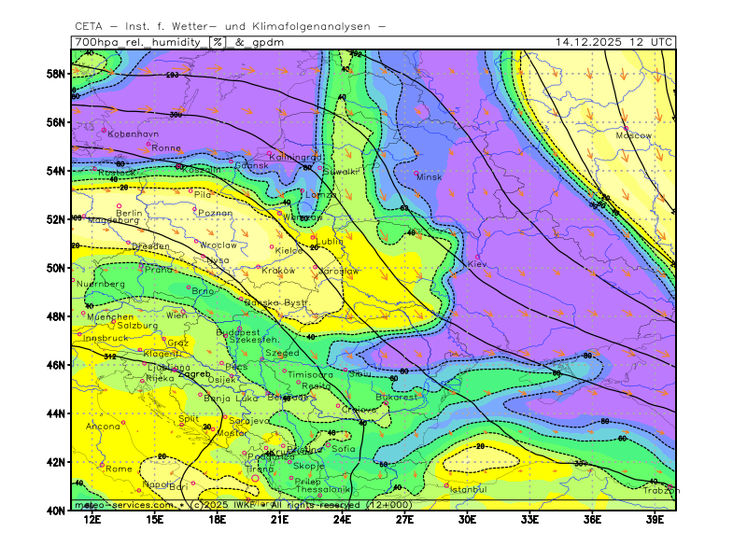This screenshot has width=747, height=560.
Task: Click the Budapest city label
Action: [x=238, y=332]
